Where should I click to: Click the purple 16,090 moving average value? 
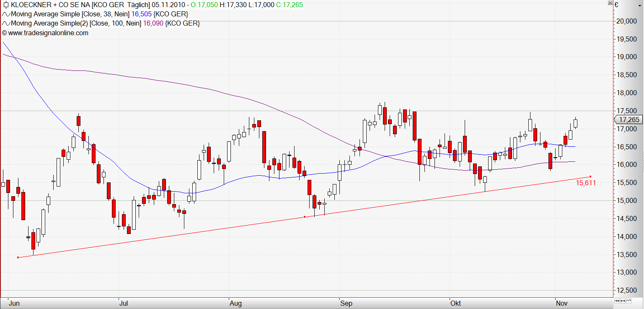(153, 23)
